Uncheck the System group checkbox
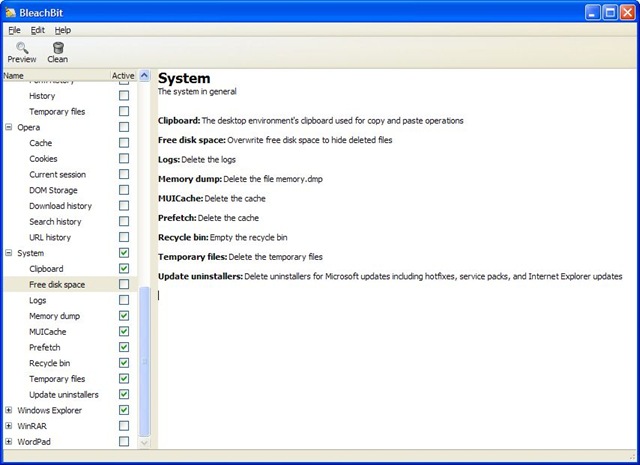 tap(124, 253)
